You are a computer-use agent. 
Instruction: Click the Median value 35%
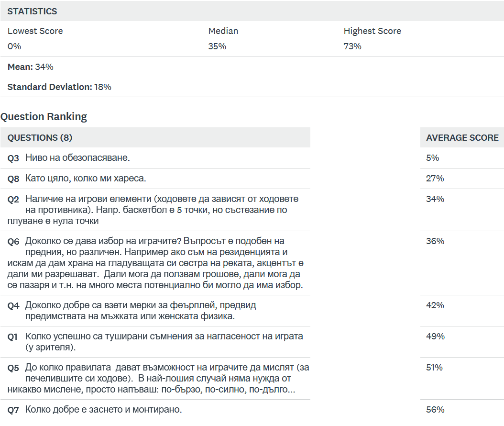(217, 46)
